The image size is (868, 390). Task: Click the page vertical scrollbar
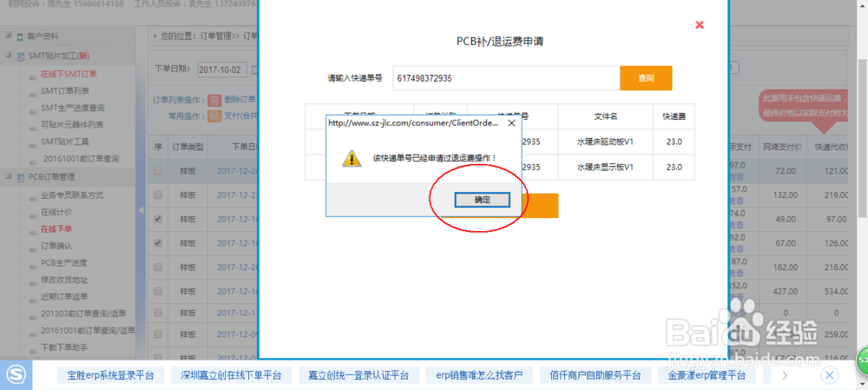coord(863,138)
